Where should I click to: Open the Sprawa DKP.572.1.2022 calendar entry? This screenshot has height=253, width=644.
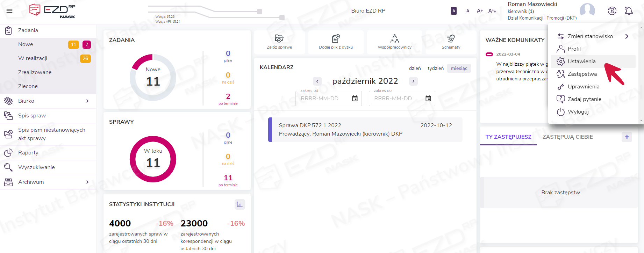(365, 130)
